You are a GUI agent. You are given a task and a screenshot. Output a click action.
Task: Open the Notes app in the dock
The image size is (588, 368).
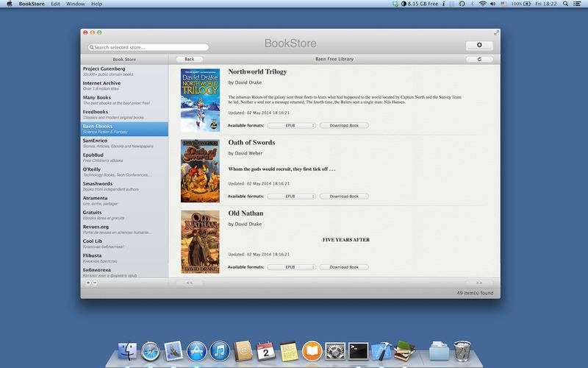coord(289,352)
